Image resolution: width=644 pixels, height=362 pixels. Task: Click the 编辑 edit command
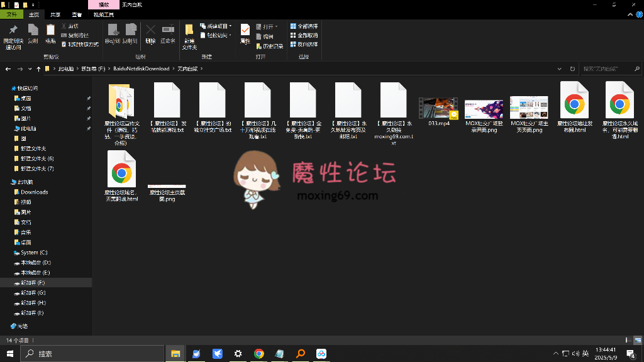(x=265, y=36)
